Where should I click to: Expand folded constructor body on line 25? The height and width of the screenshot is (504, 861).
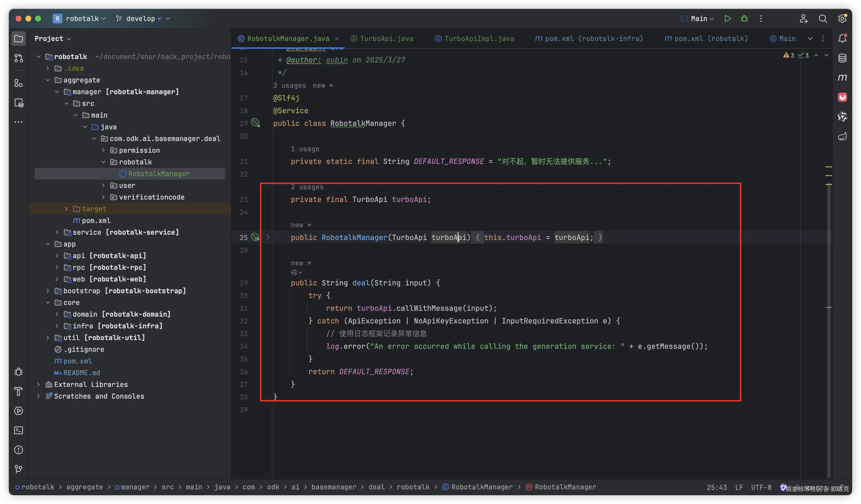tap(268, 237)
